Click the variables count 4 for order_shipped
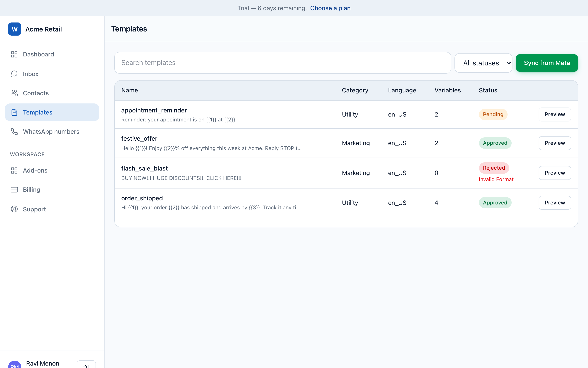 [x=436, y=203]
